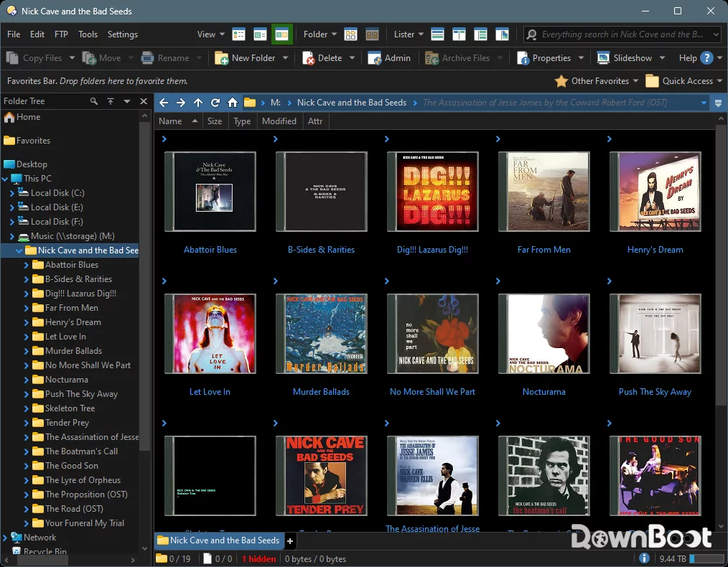Open the Tools menu
This screenshot has width=728, height=567.
pos(88,34)
